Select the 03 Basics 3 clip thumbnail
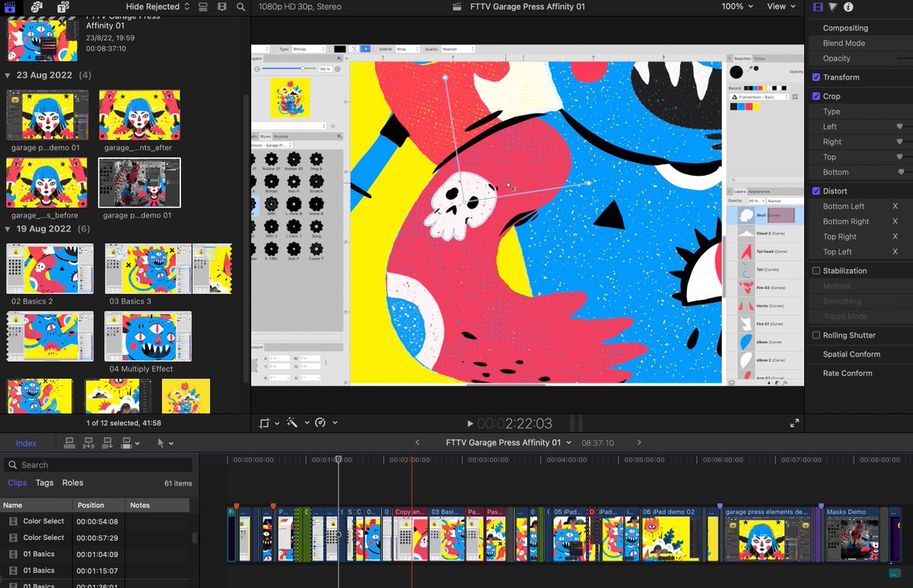The height and width of the screenshot is (588, 913). pos(168,269)
